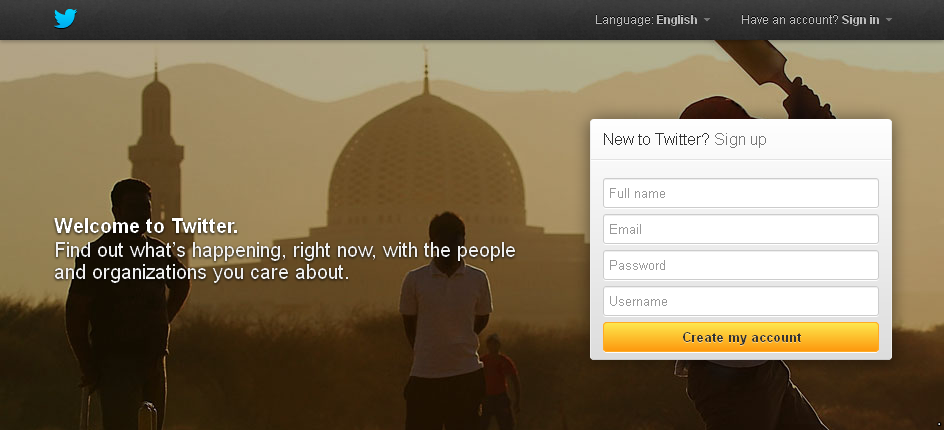Click the Welcome to Twitter. headline
Viewport: 944px width, 430px height.
146,226
